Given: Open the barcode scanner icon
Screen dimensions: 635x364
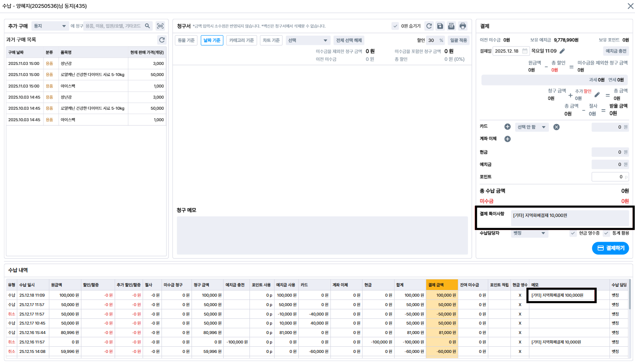Looking at the screenshot, I should point(160,26).
